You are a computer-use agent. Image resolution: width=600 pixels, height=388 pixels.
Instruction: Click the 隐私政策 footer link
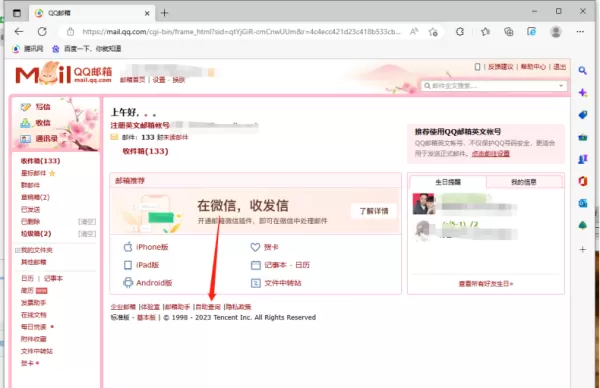(x=238, y=307)
